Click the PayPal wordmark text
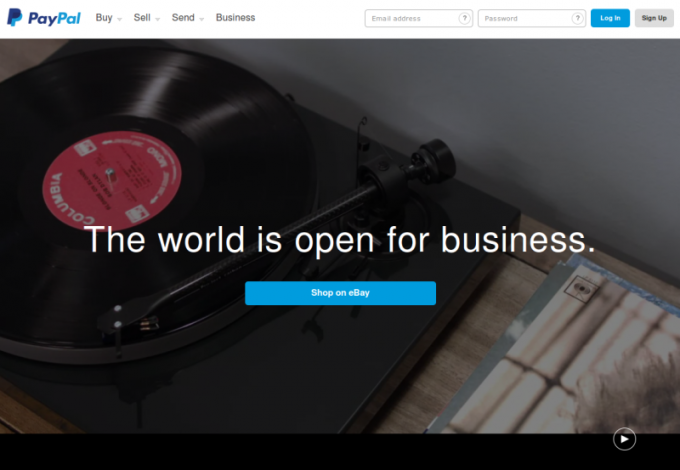Image resolution: width=680 pixels, height=470 pixels. [54, 19]
